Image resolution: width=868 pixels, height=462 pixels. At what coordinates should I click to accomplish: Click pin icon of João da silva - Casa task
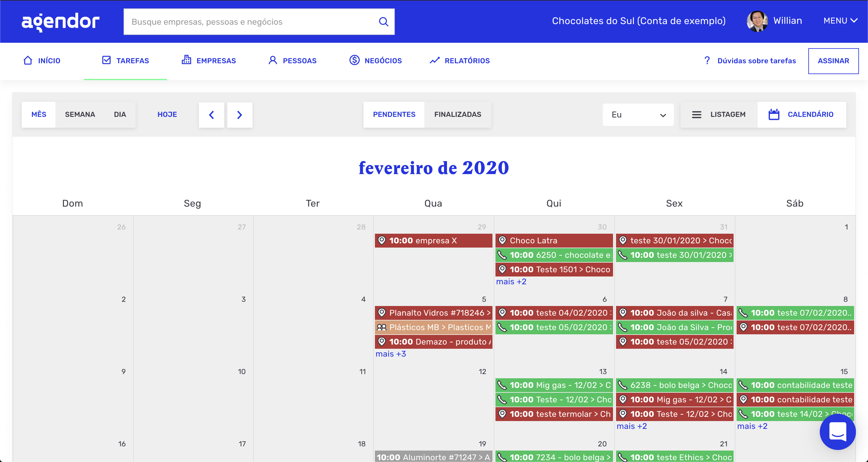(x=623, y=313)
